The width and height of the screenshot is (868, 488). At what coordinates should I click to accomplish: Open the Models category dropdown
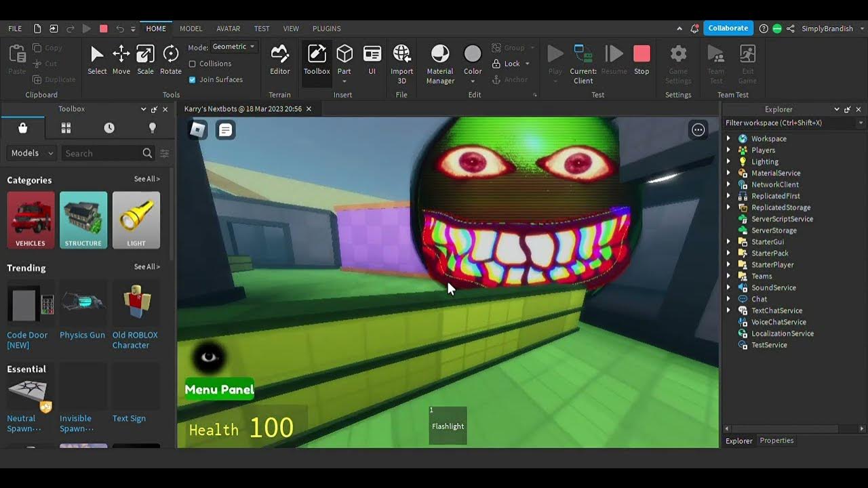31,153
